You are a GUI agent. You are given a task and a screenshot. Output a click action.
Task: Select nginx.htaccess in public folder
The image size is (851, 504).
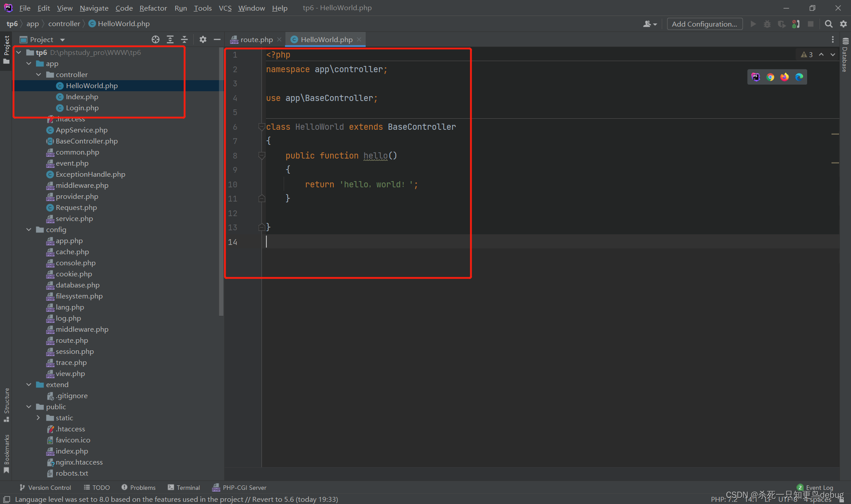coord(79,462)
